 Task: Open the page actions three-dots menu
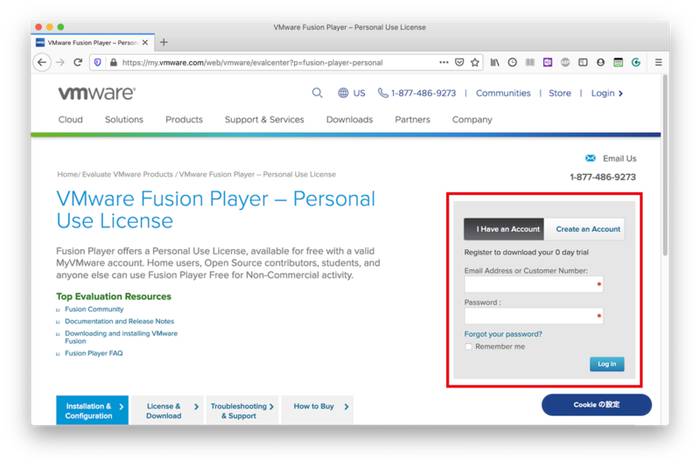click(444, 62)
